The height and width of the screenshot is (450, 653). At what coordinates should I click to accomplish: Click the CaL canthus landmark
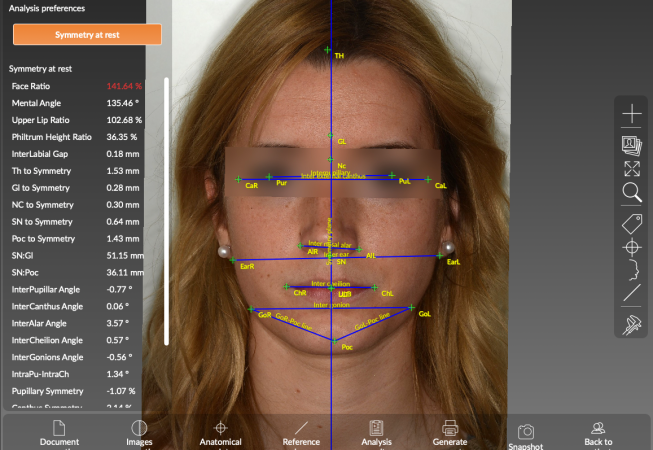pyautogui.click(x=428, y=179)
